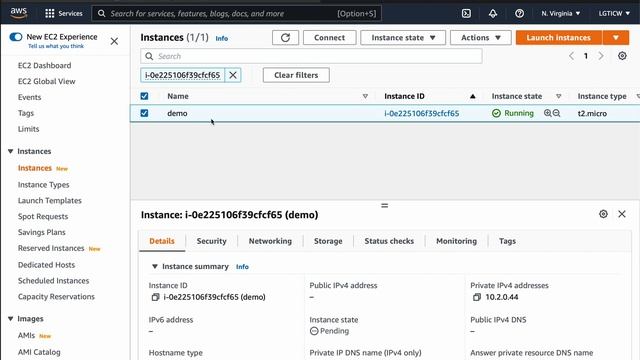Open Name column filter arrow
This screenshot has width=640, height=360.
pos(365,96)
